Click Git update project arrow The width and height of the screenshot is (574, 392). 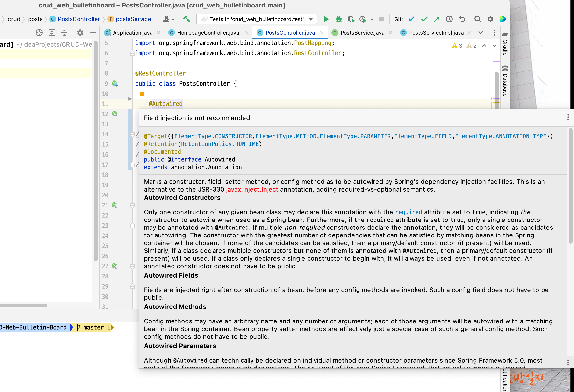pos(411,19)
